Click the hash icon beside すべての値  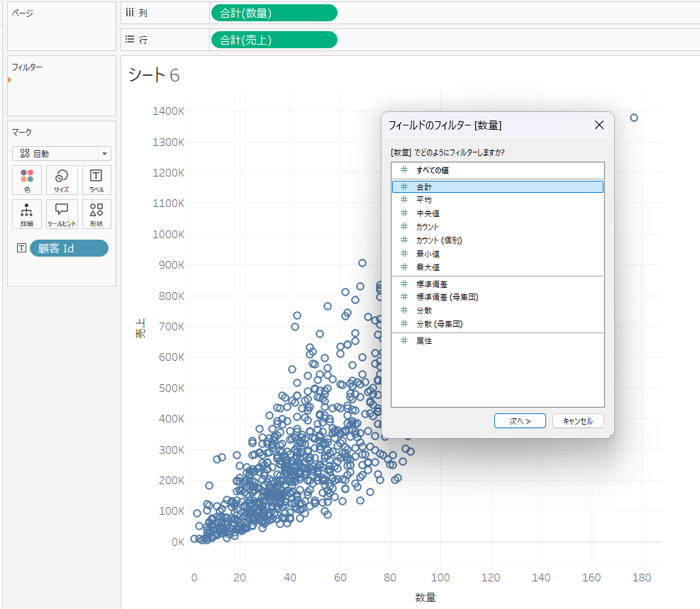404,169
